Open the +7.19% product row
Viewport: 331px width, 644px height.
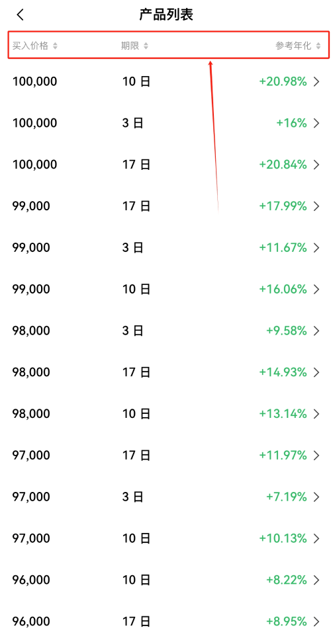pos(165,497)
